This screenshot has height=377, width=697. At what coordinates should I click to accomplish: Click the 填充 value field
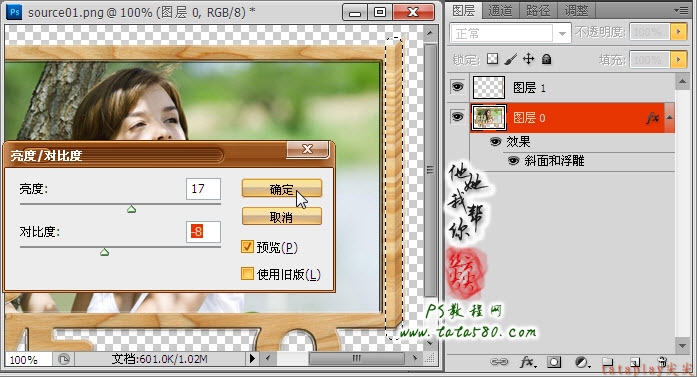point(650,60)
